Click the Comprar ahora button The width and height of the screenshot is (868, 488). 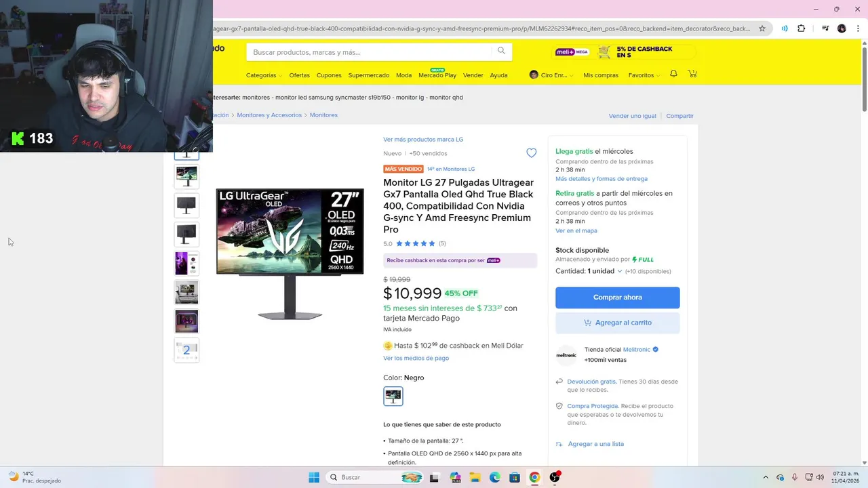[x=617, y=298]
